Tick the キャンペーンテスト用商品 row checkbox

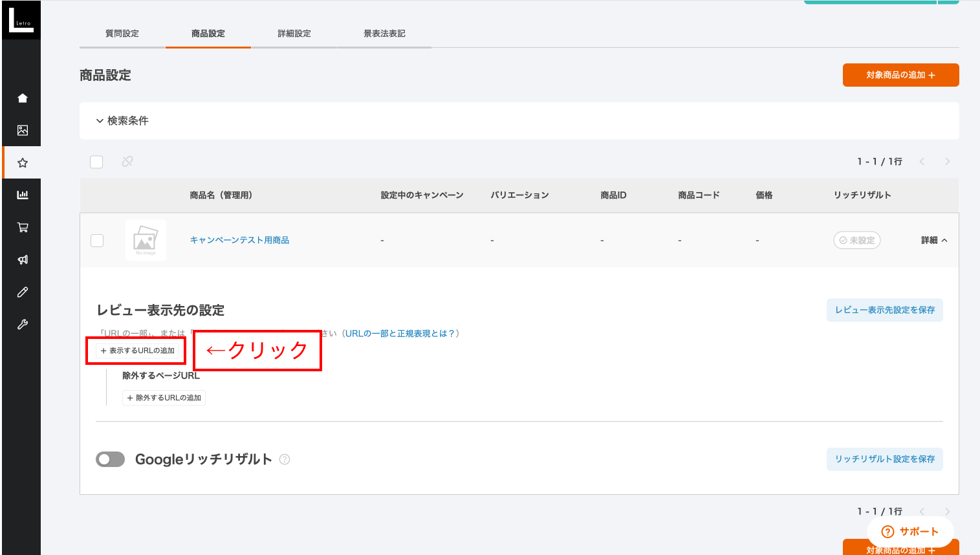pyautogui.click(x=97, y=241)
